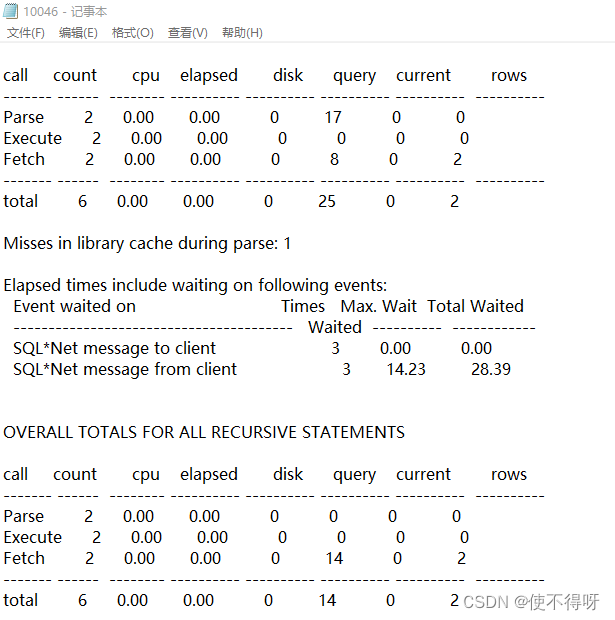Click Fetch query value 14 in recursive table
Screen dimensions: 615x620
(334, 558)
